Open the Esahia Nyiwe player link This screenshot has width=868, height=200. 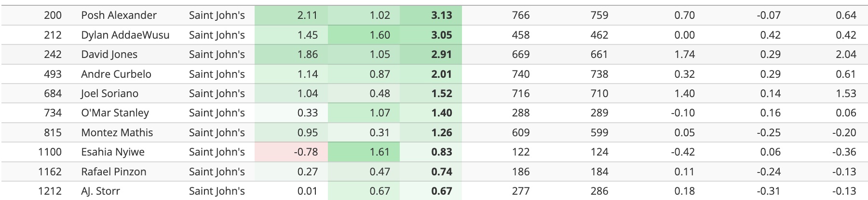click(x=112, y=152)
